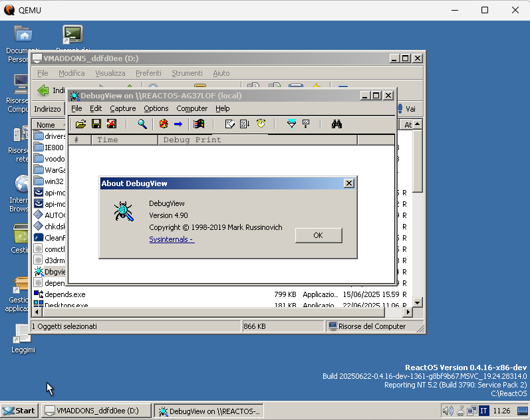This screenshot has height=420, width=530.
Task: Open the Options menu in DebugView
Action: tap(156, 108)
